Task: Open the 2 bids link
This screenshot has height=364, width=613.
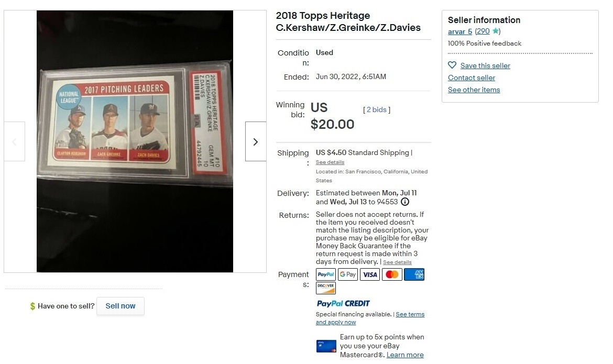Action: [x=377, y=110]
